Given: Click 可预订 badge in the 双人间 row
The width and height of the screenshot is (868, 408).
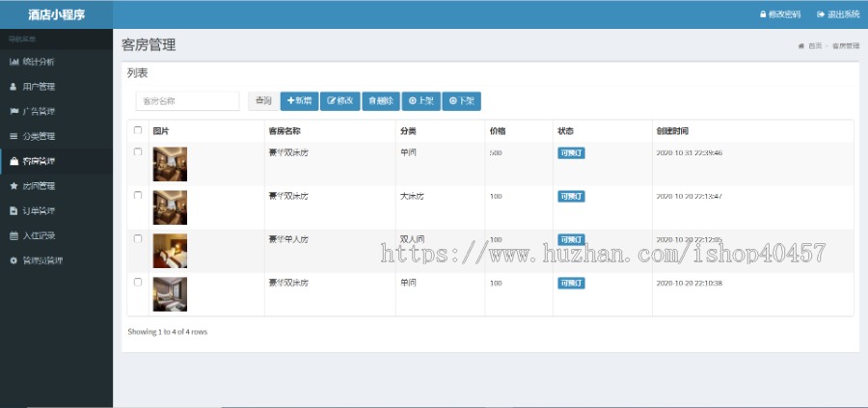Looking at the screenshot, I should pyautogui.click(x=571, y=240).
